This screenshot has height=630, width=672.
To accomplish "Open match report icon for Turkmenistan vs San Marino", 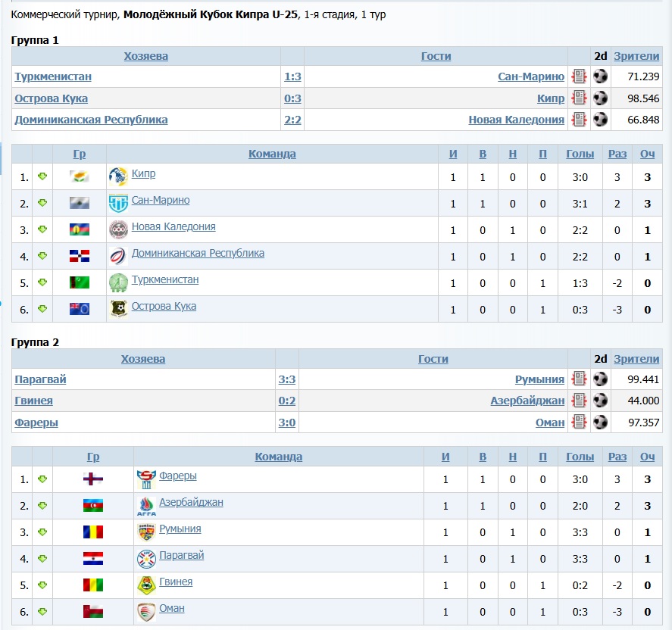I will coord(580,76).
